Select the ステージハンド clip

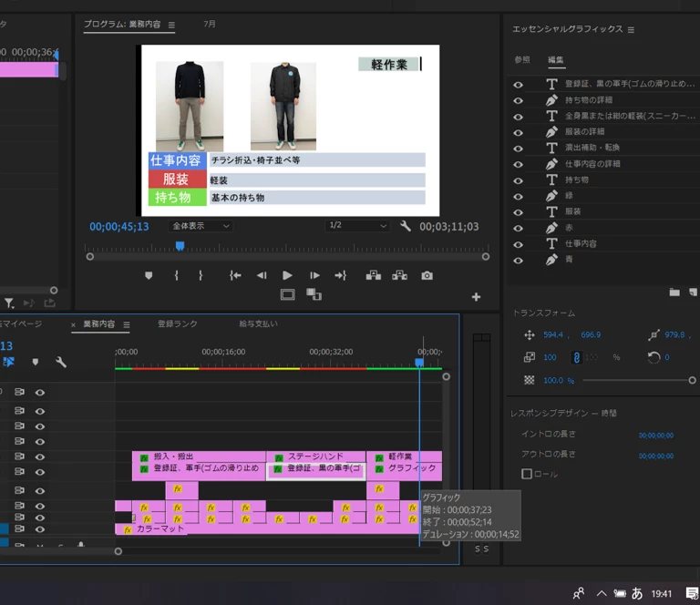click(316, 456)
